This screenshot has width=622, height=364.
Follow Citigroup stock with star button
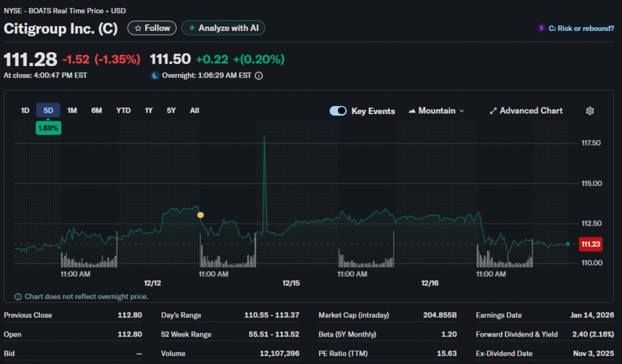[x=152, y=28]
